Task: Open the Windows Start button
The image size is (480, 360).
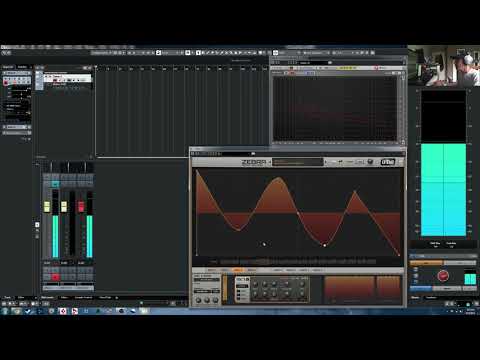Action: coord(5,311)
